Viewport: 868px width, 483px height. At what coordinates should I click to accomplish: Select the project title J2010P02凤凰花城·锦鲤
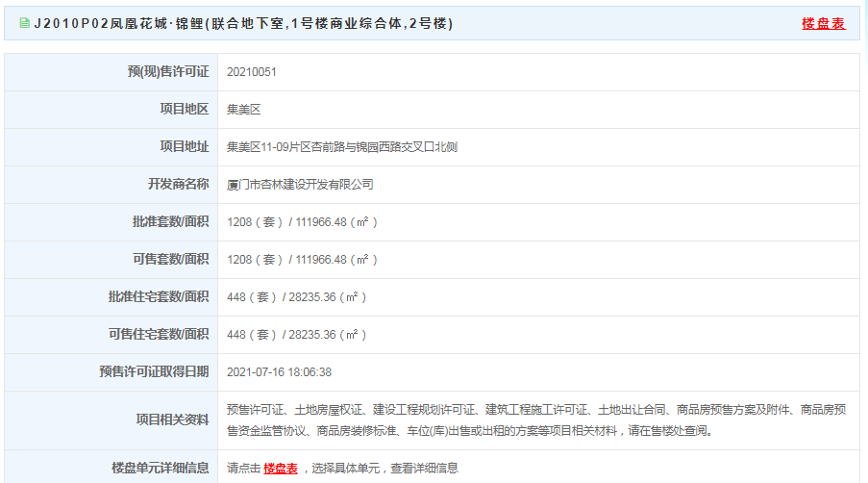[243, 24]
